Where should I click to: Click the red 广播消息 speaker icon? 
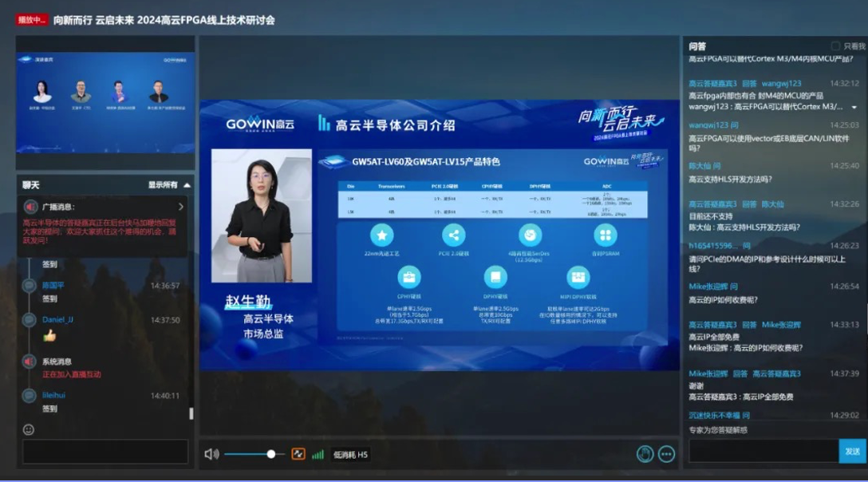[30, 207]
